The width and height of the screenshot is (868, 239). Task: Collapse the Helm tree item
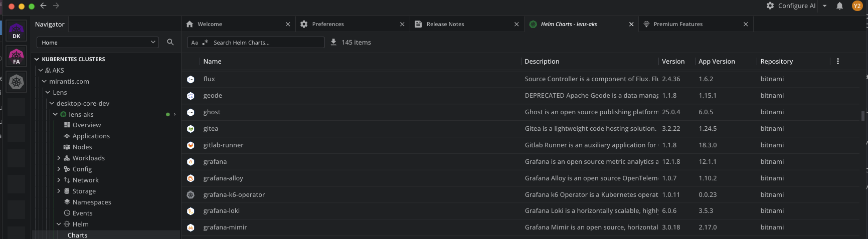59,224
